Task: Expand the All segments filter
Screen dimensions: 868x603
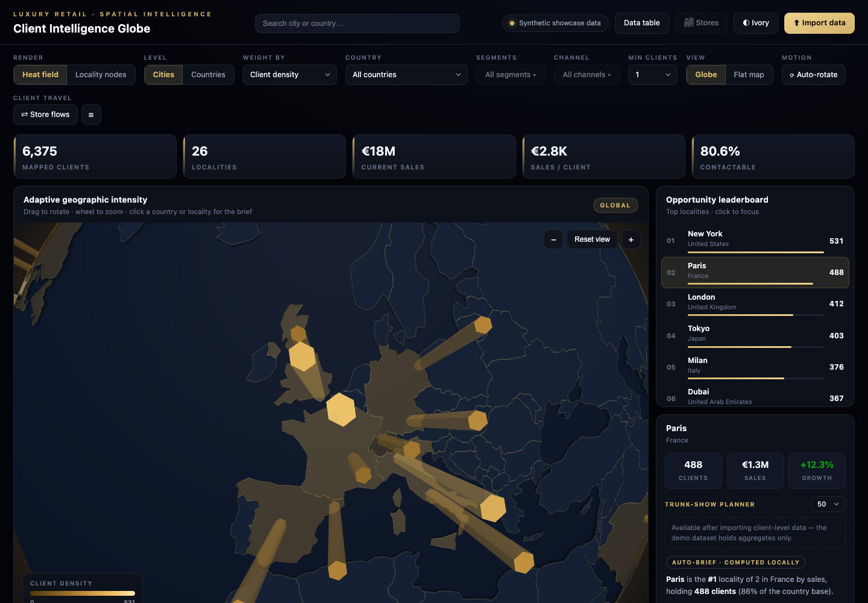Action: [x=511, y=75]
